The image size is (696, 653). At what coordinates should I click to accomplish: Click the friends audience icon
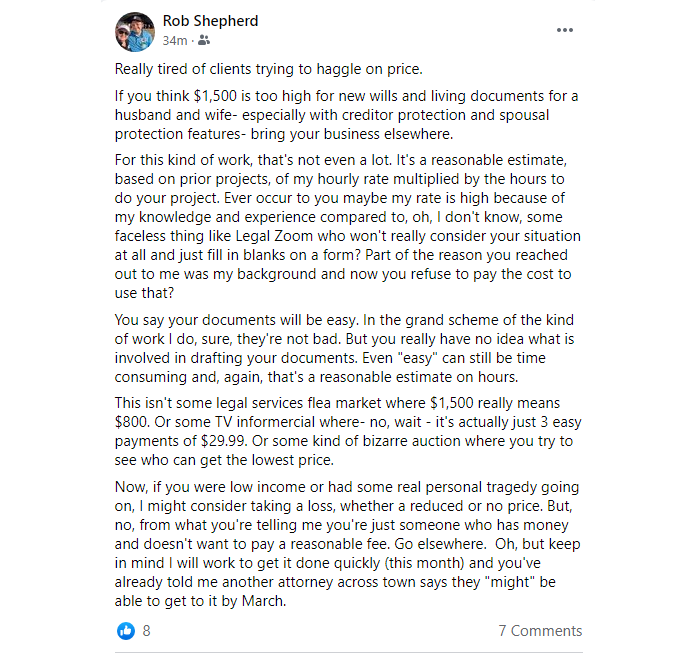click(x=204, y=41)
